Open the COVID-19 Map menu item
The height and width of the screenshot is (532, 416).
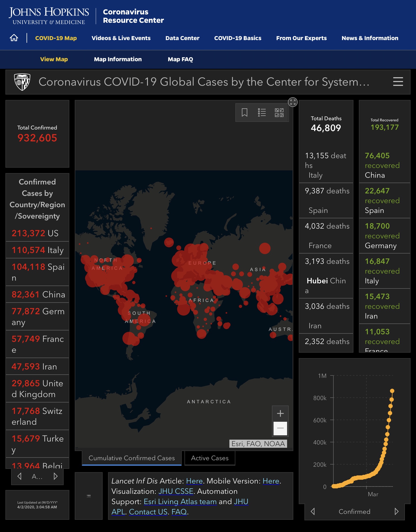(56, 38)
